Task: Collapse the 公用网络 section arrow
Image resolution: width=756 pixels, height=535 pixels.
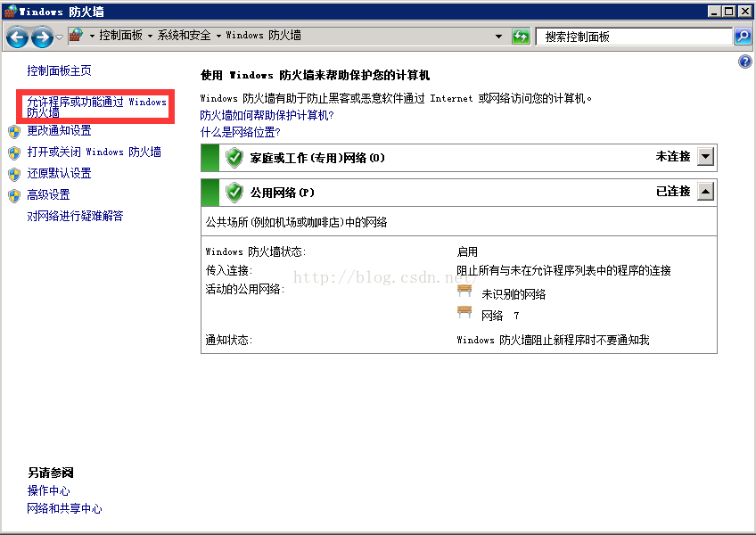Action: pos(705,192)
